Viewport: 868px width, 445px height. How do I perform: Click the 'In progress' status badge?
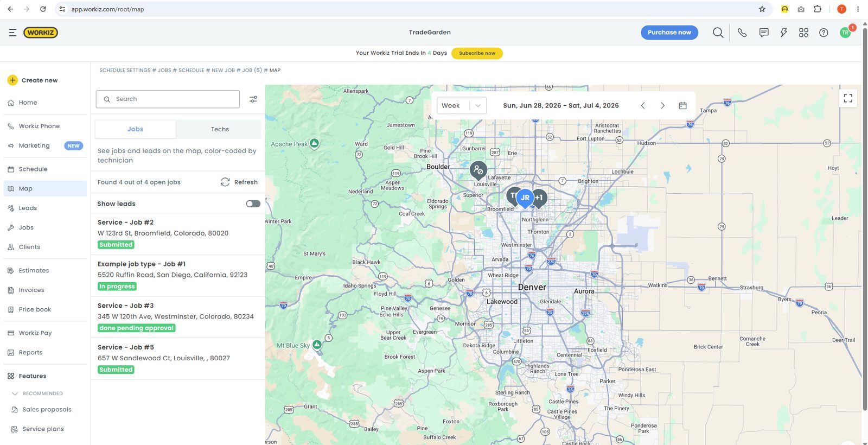[117, 287]
